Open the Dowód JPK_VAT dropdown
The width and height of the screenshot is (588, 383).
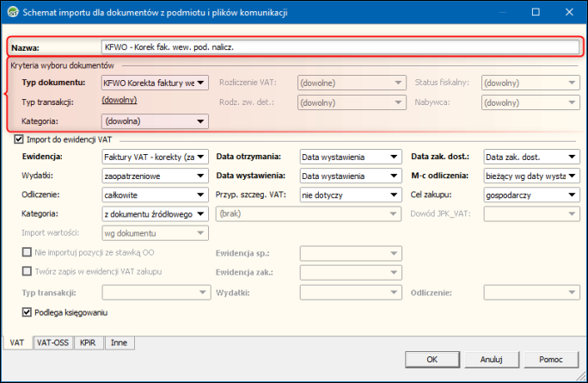532,214
